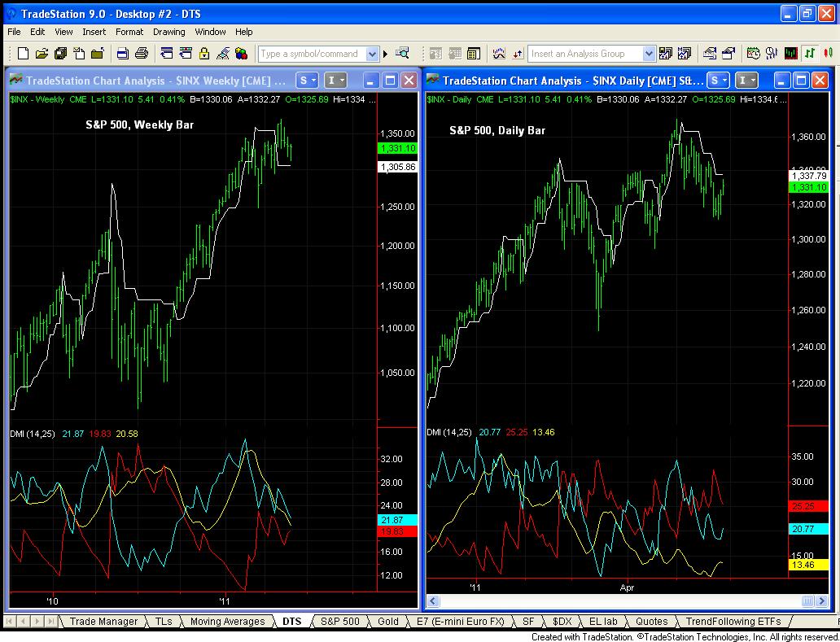Switch to the TLs workspace tab

point(164,621)
